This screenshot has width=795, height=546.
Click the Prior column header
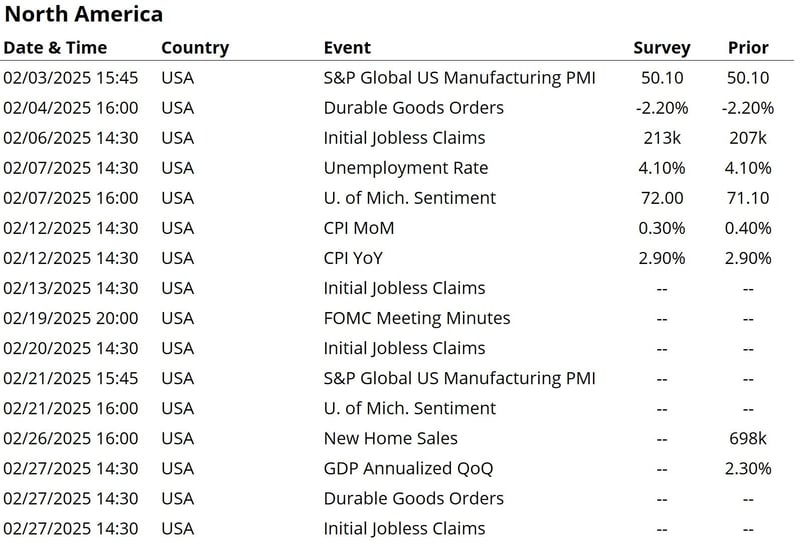(748, 48)
